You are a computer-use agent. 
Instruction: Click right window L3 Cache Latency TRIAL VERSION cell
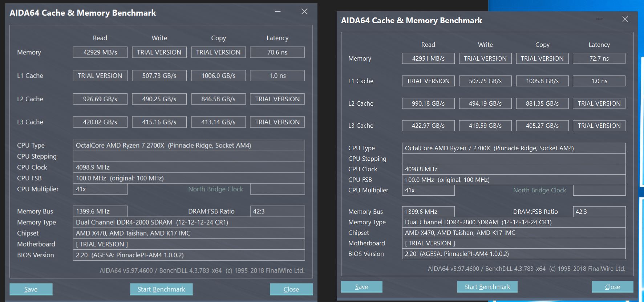tap(599, 126)
